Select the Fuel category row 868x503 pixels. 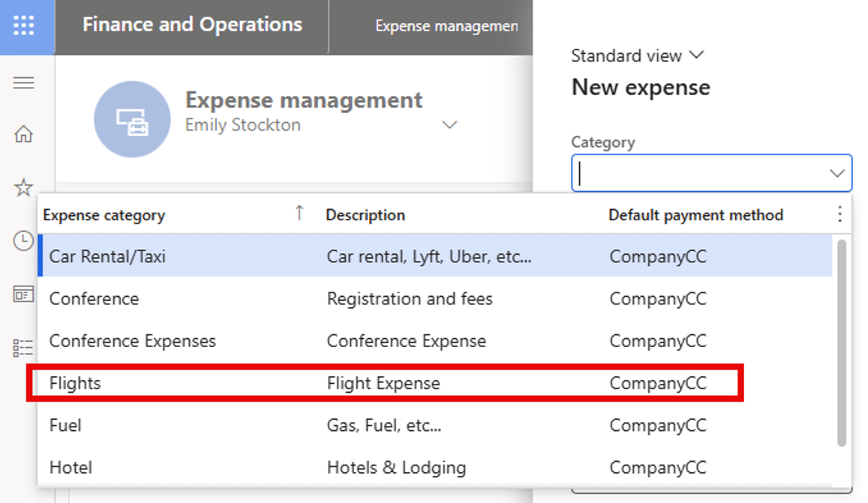65,425
